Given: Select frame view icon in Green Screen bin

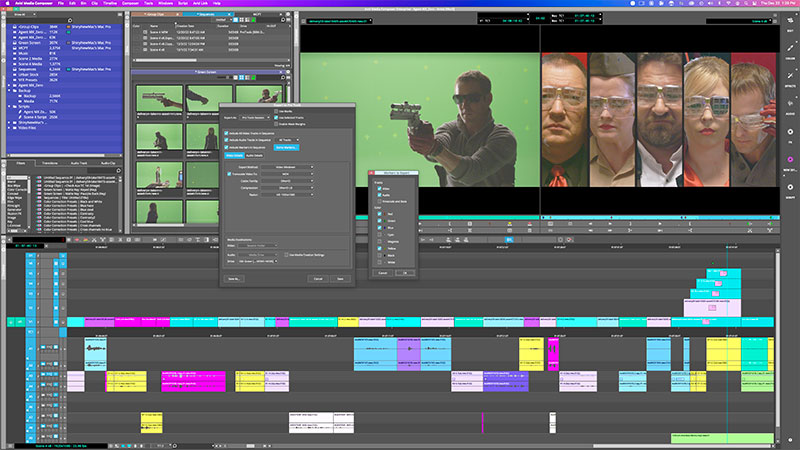Looking at the screenshot, I should click(x=242, y=78).
